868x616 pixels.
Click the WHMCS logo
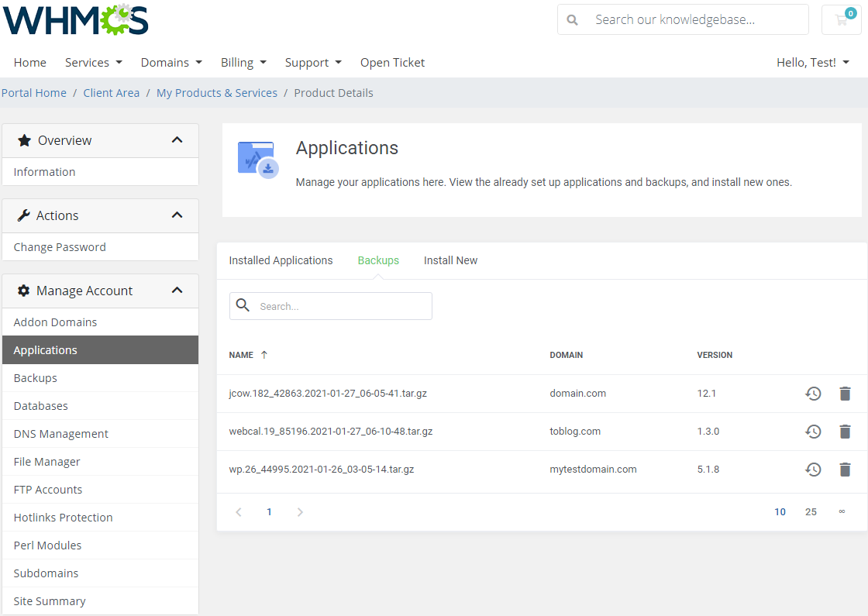tap(76, 20)
